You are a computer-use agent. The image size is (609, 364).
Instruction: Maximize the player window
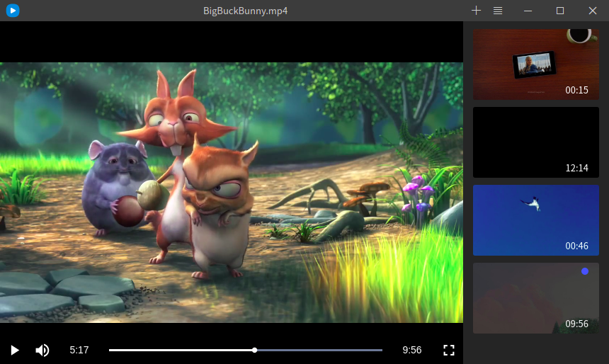[560, 11]
